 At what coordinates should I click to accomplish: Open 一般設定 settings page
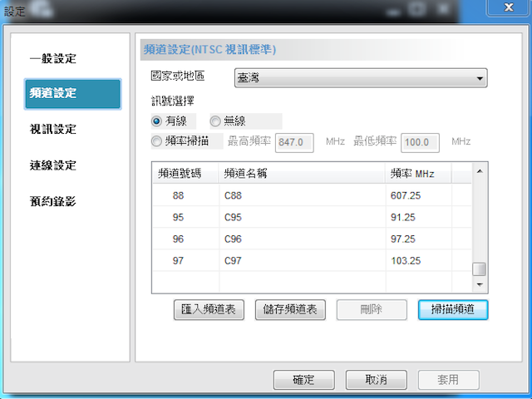click(x=52, y=59)
